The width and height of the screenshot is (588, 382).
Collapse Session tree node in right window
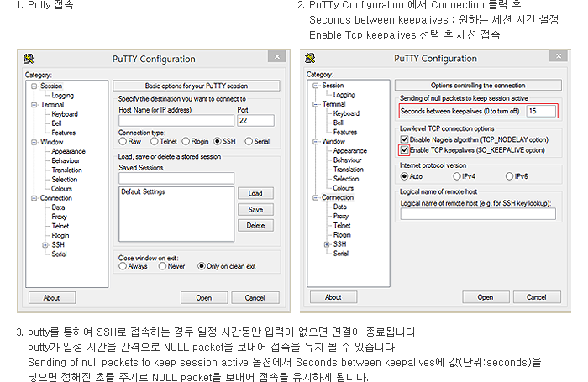[316, 86]
